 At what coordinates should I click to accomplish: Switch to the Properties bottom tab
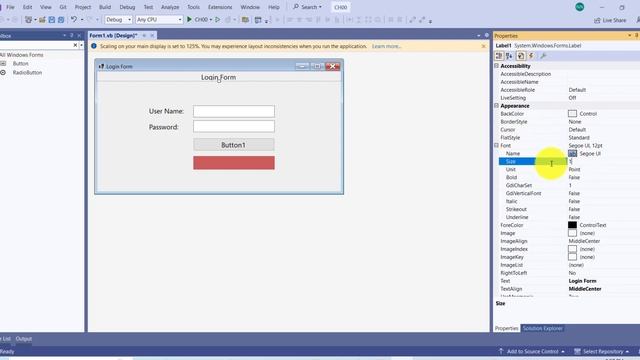[507, 328]
